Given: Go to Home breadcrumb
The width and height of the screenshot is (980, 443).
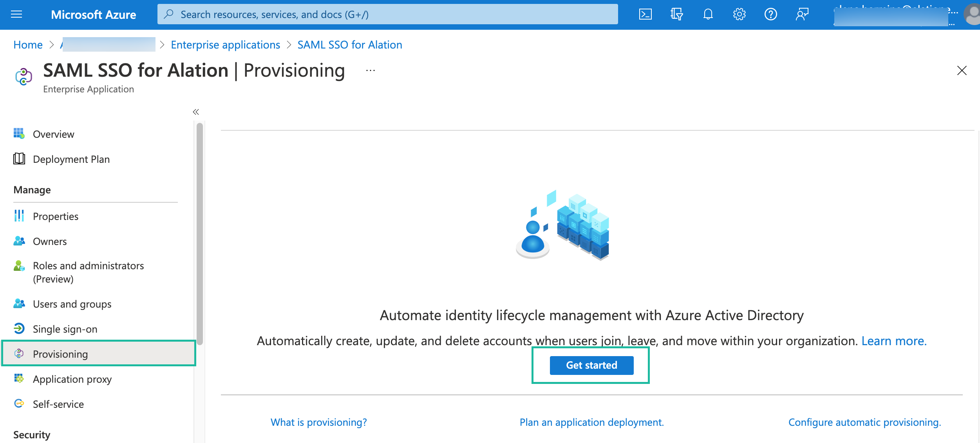Looking at the screenshot, I should [x=28, y=45].
